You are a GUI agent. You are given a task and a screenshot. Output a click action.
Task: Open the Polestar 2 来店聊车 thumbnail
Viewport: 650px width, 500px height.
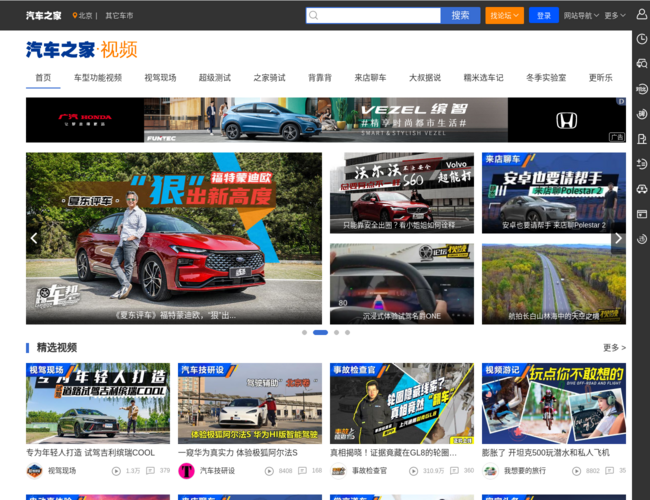(554, 193)
